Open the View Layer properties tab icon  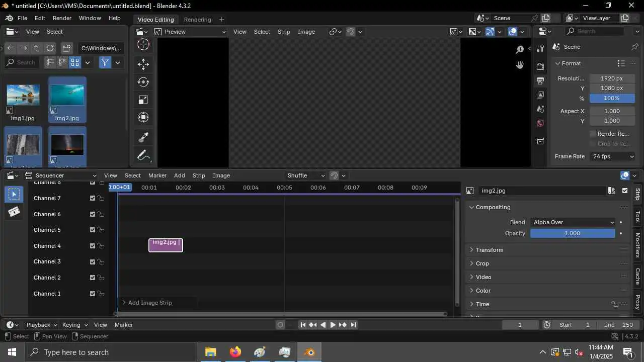[x=540, y=95]
